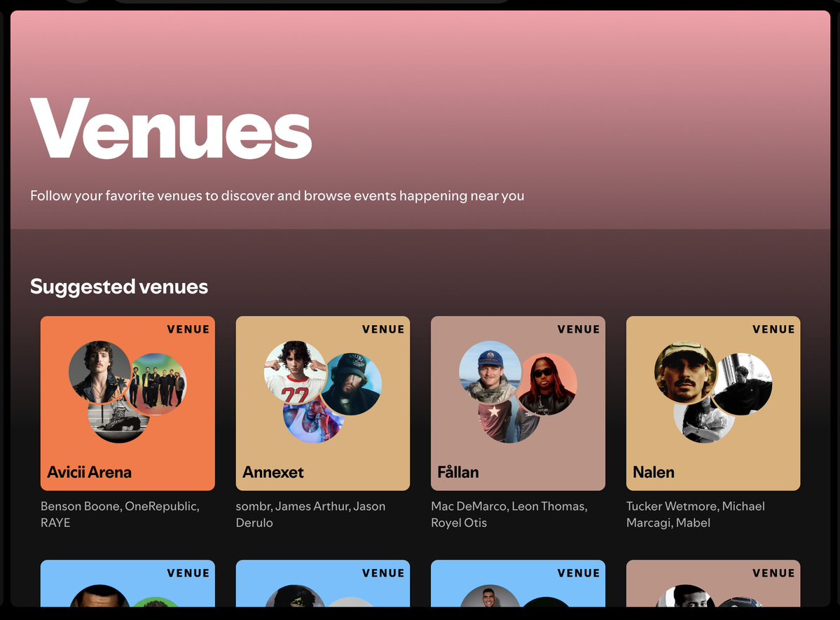Open the Fållan venue card
Image resolution: width=840 pixels, height=620 pixels.
(x=518, y=403)
